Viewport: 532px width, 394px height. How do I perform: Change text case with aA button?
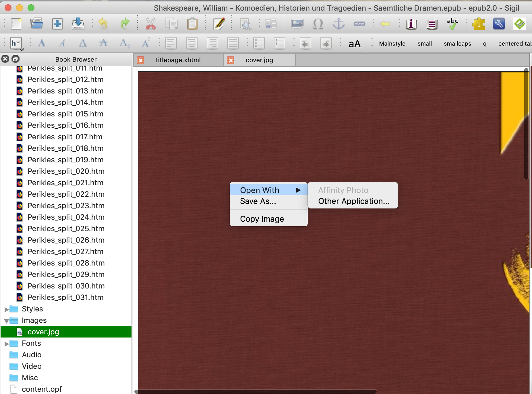[x=355, y=44]
